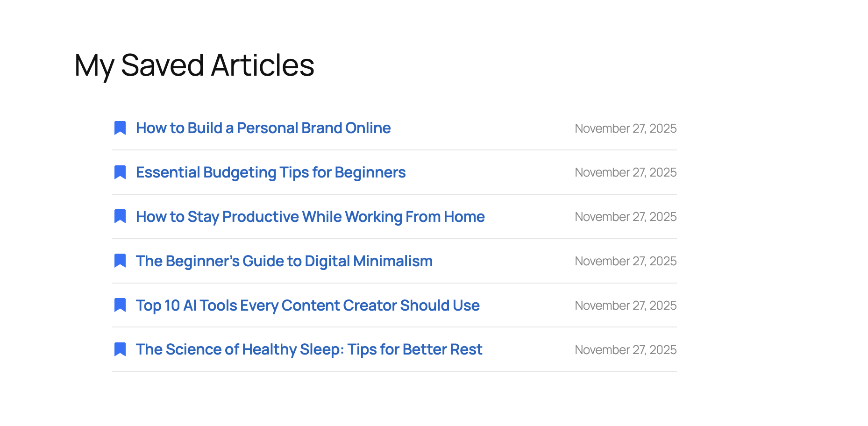This screenshot has width=868, height=426.
Task: Open The Beginner's Guide to Digital Minimalism
Action: click(284, 261)
